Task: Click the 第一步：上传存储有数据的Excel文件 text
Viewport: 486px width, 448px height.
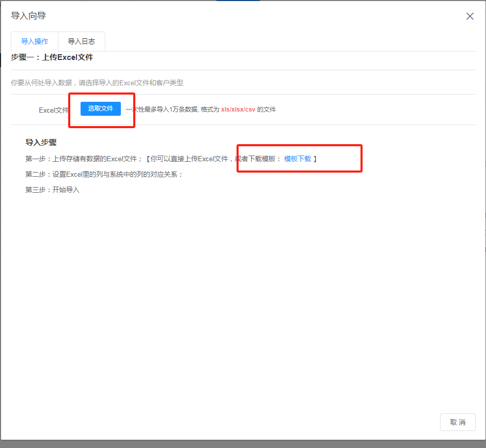Action: point(84,159)
